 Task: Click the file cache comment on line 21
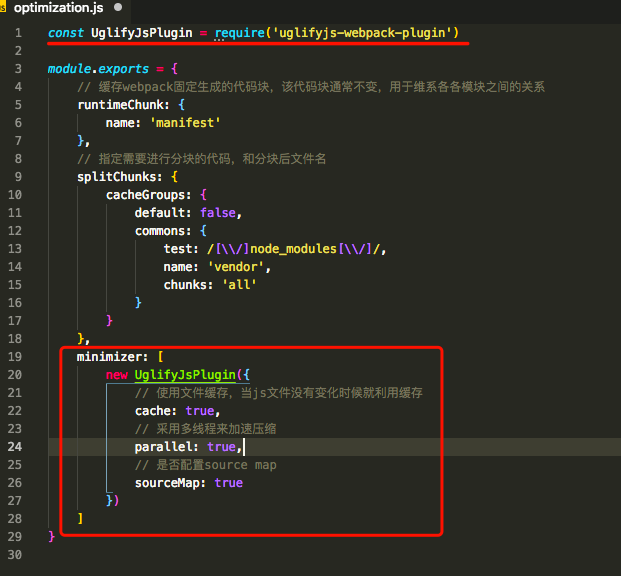coord(278,393)
